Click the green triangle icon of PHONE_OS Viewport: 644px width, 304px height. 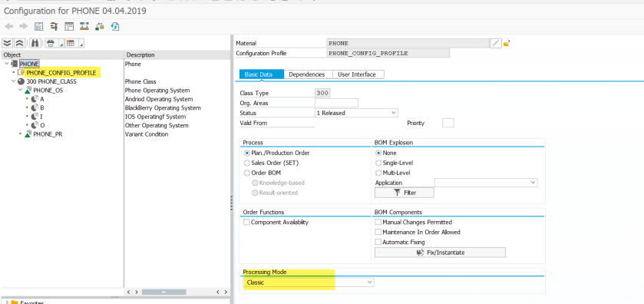pyautogui.click(x=28, y=91)
